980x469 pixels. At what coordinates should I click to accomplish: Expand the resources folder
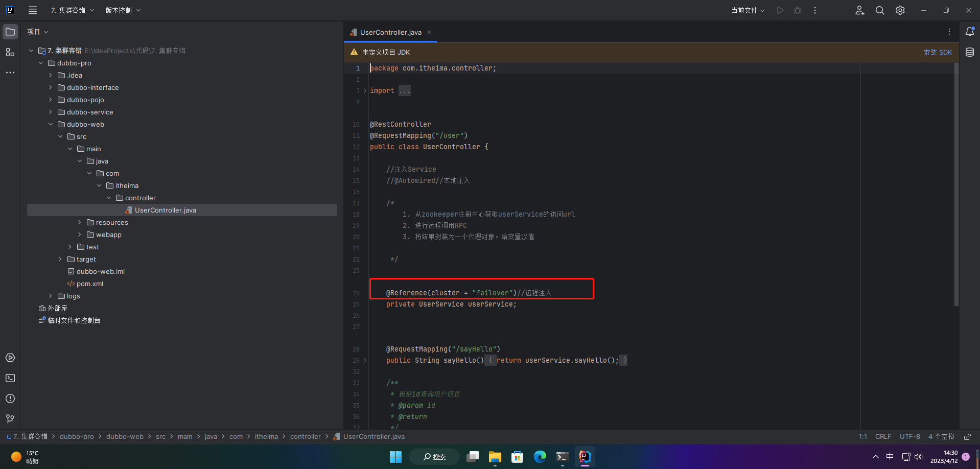click(80, 222)
